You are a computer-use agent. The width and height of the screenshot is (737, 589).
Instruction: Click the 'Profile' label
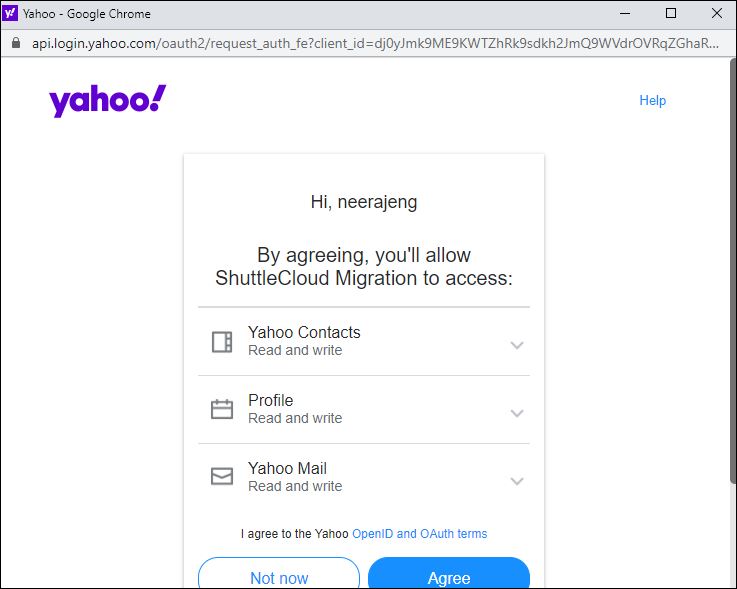(271, 401)
